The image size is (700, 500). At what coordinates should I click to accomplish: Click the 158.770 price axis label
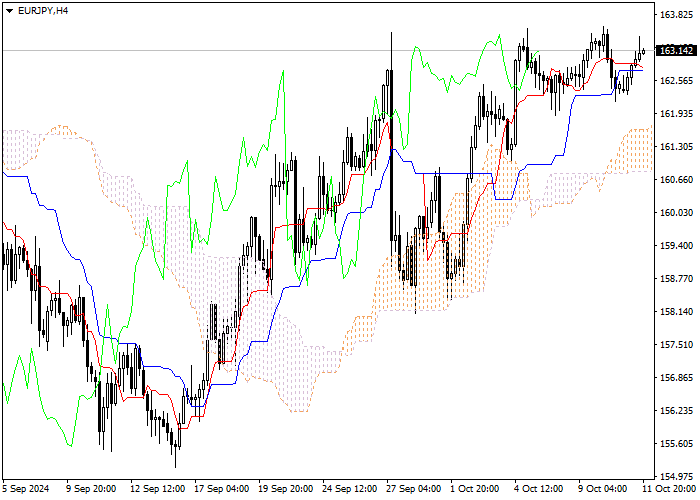pos(676,279)
